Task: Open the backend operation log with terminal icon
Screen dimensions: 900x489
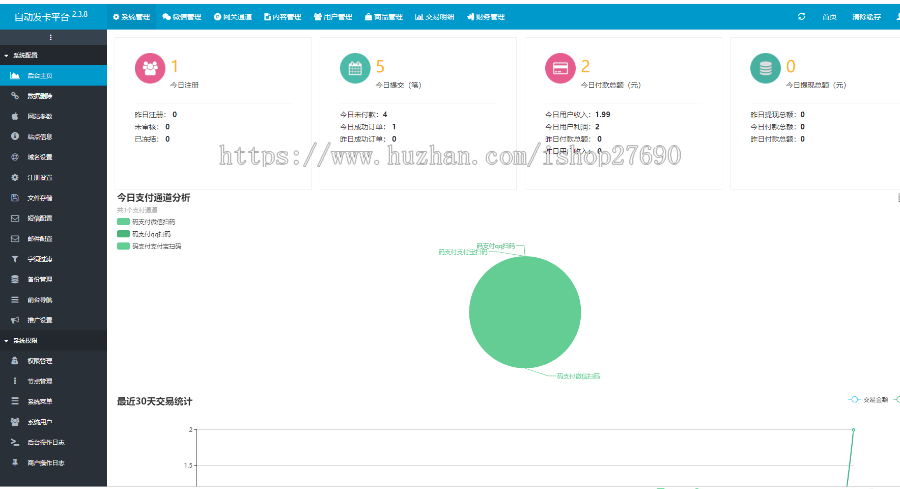Action: [x=53, y=443]
